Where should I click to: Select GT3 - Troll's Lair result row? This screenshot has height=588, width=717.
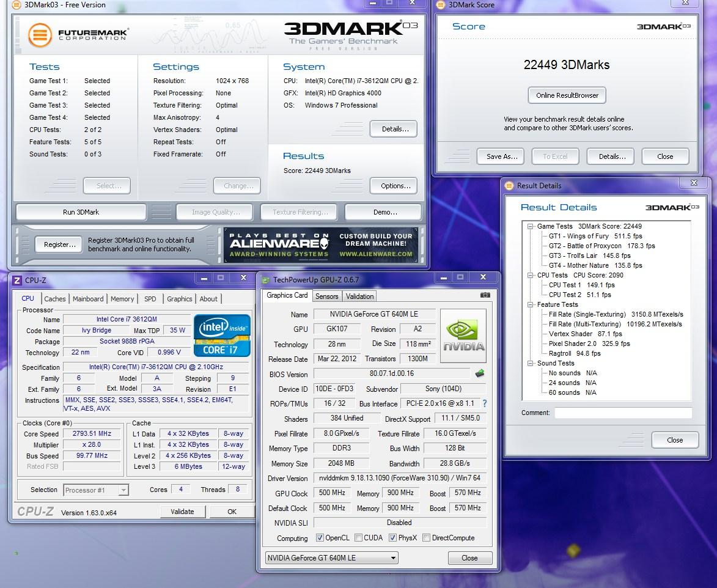(589, 255)
